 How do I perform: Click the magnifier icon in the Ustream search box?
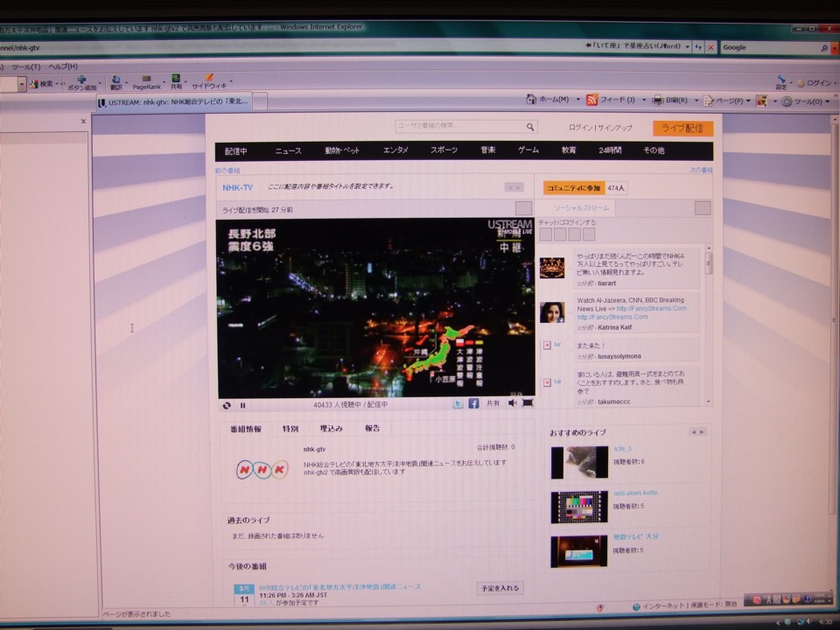(x=530, y=127)
